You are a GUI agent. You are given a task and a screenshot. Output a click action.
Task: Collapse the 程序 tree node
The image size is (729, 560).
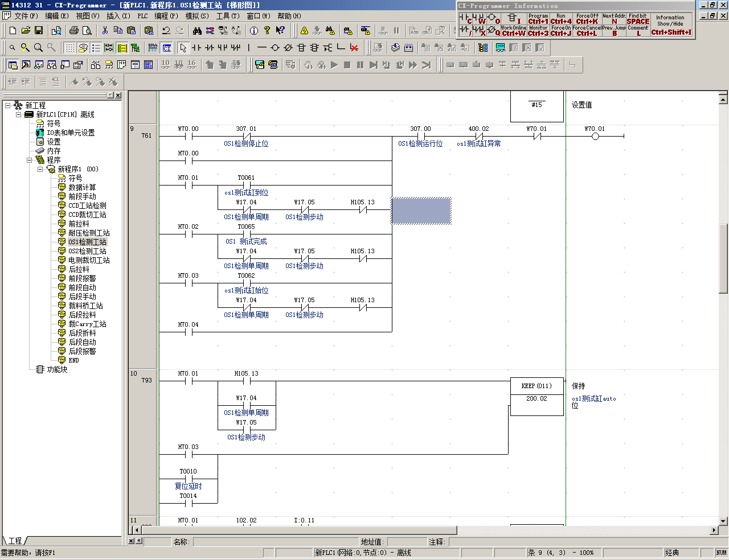[x=29, y=160]
